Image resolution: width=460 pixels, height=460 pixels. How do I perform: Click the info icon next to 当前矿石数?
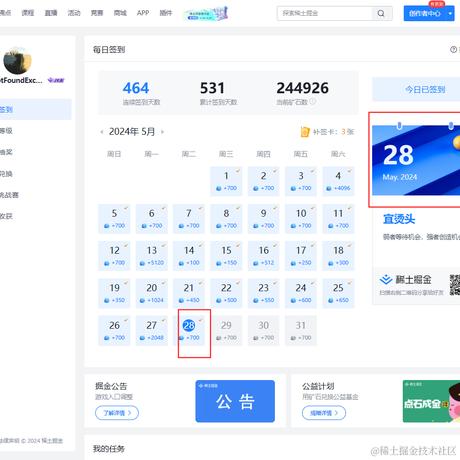(x=312, y=102)
